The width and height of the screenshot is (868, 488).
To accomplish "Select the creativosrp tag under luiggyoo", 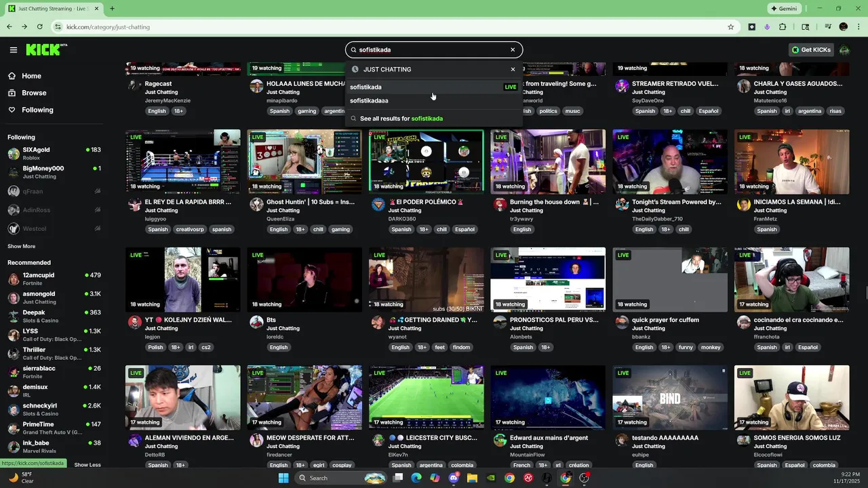I will (x=190, y=229).
